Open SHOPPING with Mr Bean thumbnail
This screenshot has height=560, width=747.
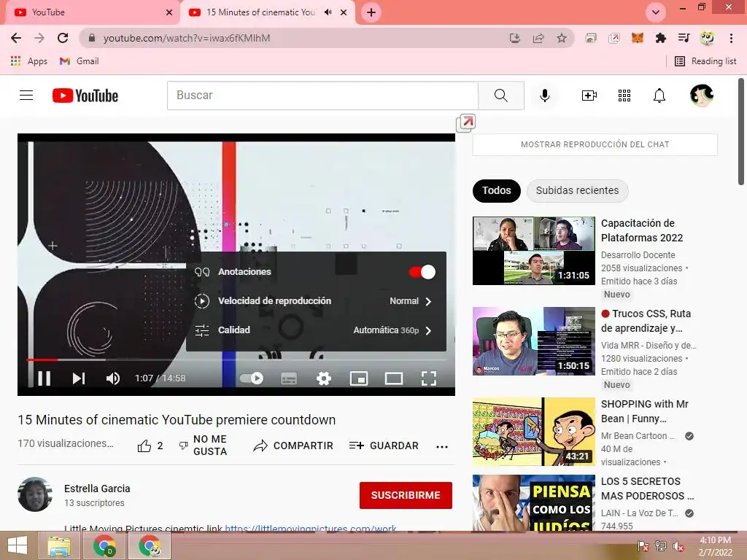click(533, 432)
